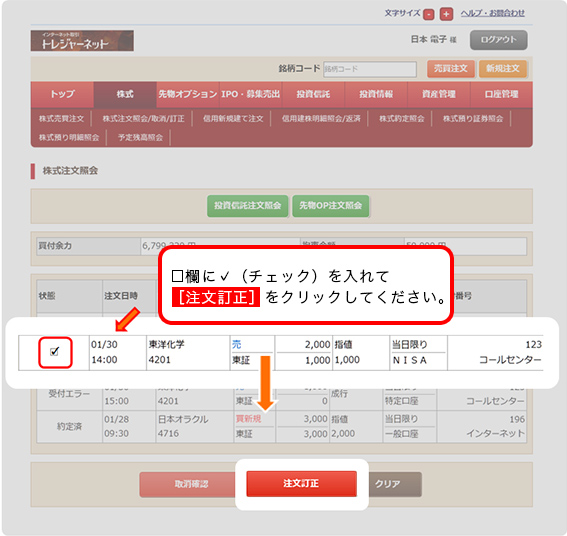Click the 先物OP注文照会 green button
The image size is (567, 536).
pos(331,206)
